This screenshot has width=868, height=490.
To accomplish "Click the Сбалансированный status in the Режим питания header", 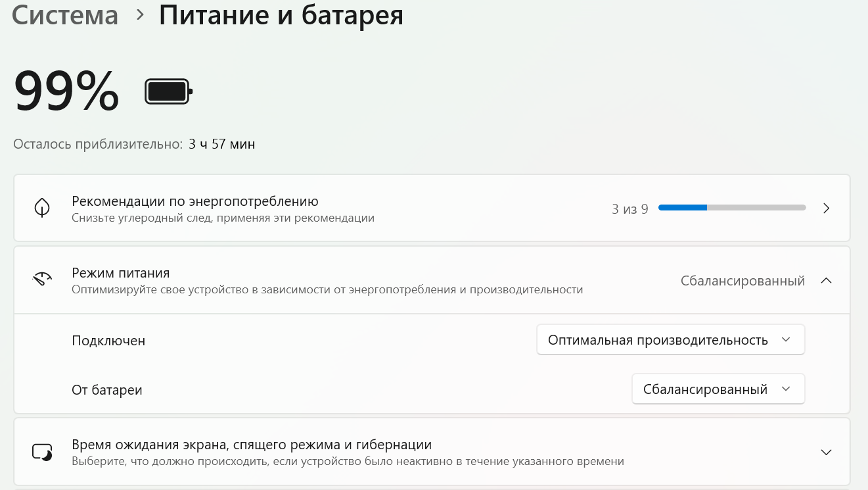I will (742, 281).
